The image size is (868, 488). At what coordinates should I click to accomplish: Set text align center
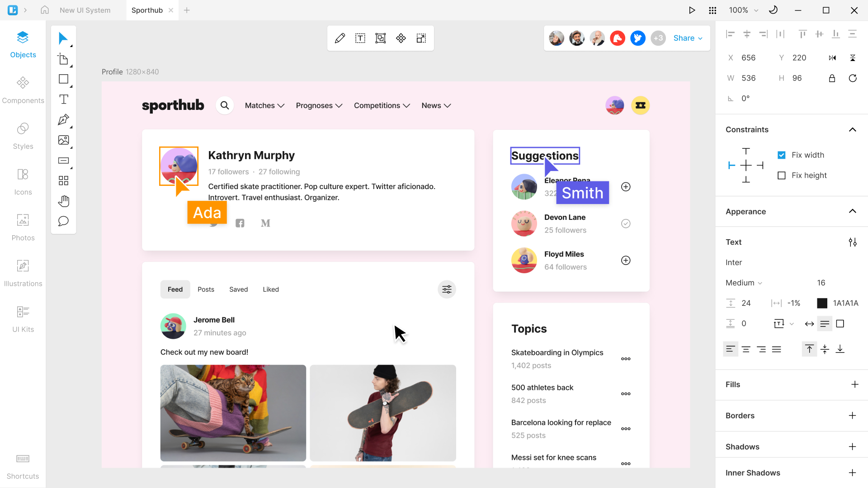coord(746,349)
